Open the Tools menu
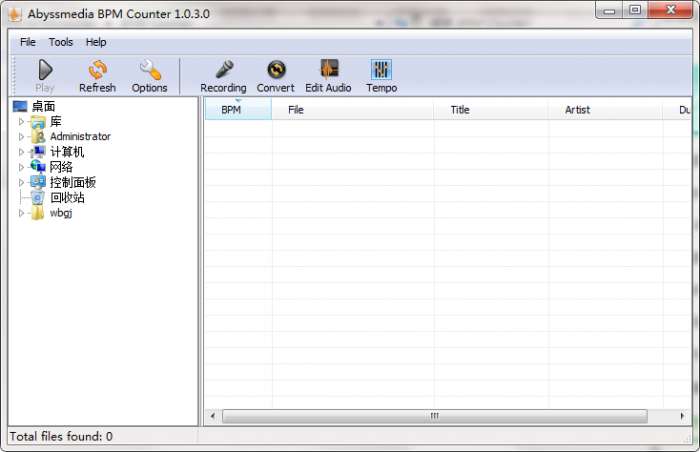The height and width of the screenshot is (452, 700). click(61, 42)
